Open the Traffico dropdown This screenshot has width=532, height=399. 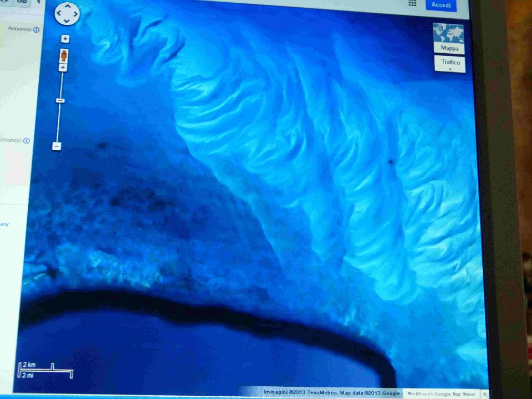[x=450, y=64]
